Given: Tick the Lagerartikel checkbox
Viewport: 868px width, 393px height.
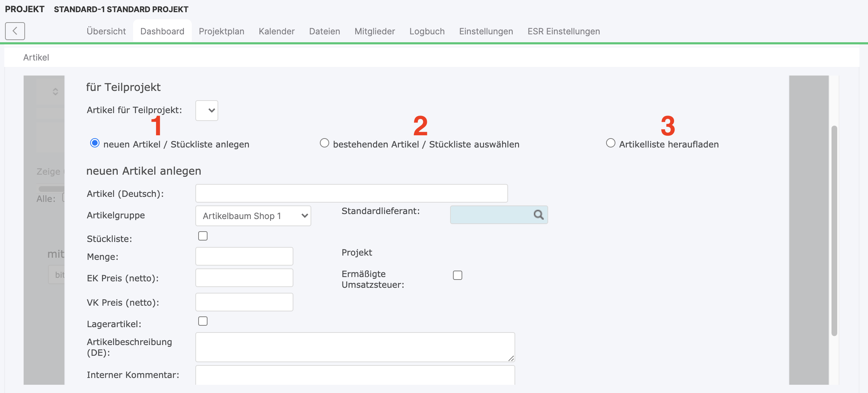Looking at the screenshot, I should tap(203, 321).
